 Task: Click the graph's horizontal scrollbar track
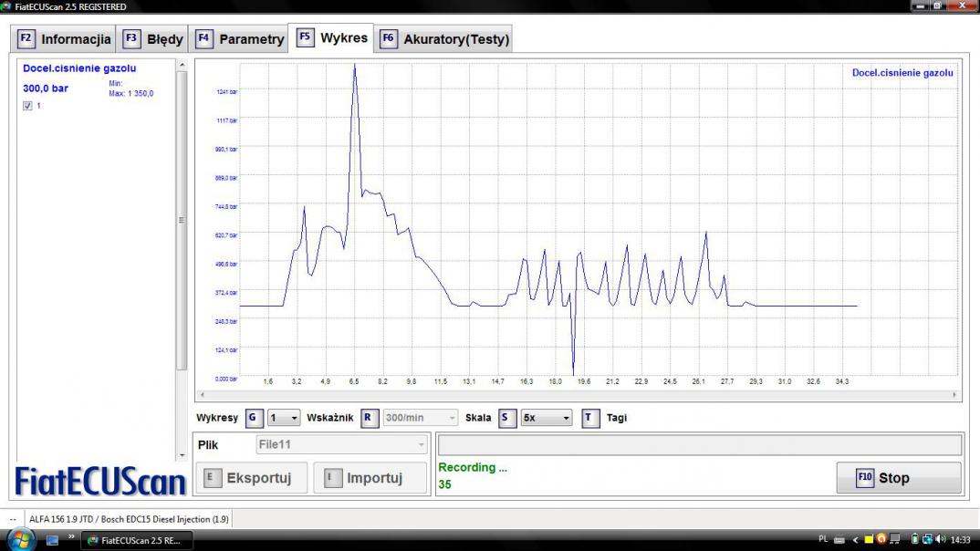coord(577,395)
